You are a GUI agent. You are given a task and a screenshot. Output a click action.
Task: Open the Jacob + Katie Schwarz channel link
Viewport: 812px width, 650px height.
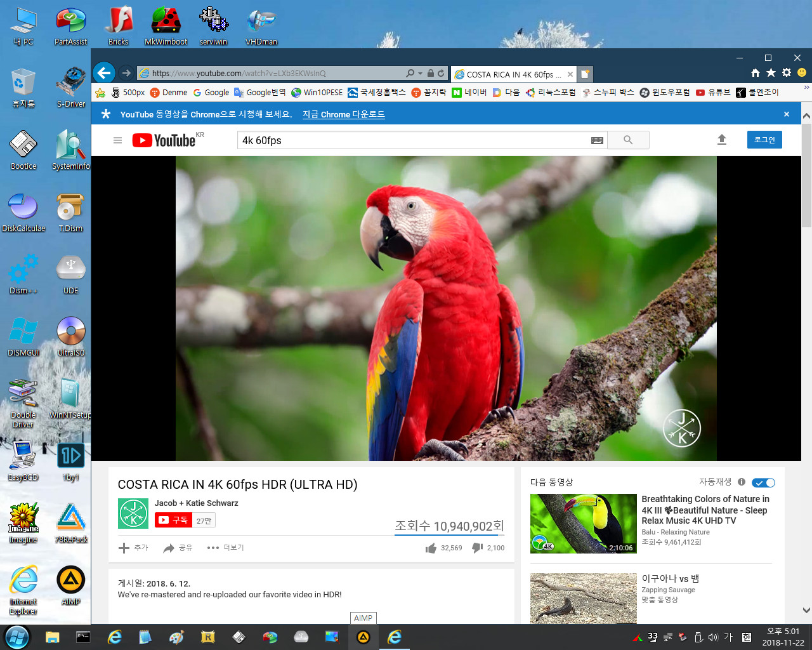(196, 503)
